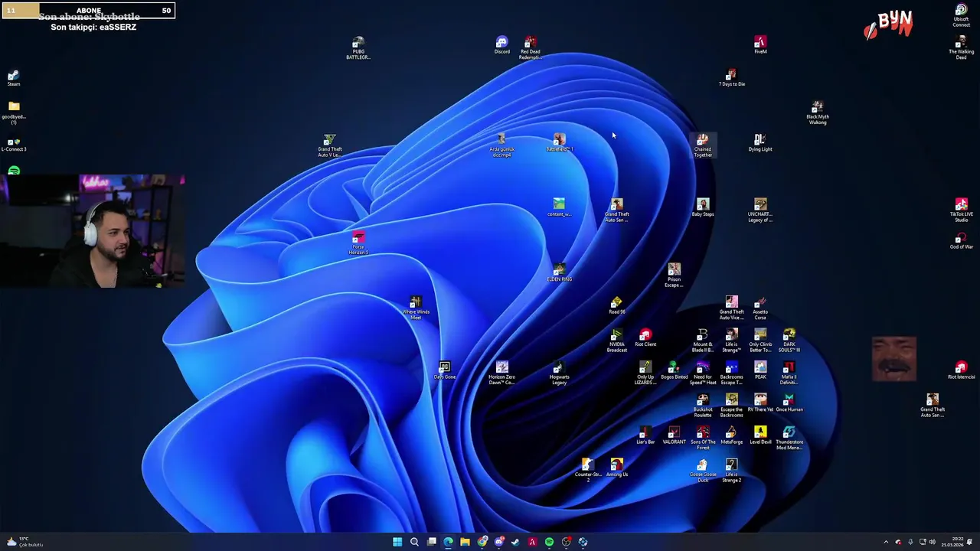Viewport: 980px width, 551px height.
Task: Launch Only Up LIZARDS shortcut
Action: click(x=645, y=373)
